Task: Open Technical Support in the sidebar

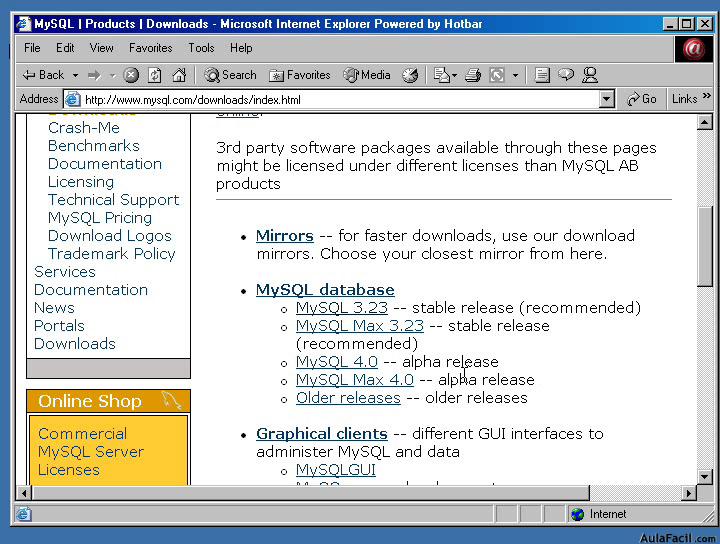Action: point(113,200)
